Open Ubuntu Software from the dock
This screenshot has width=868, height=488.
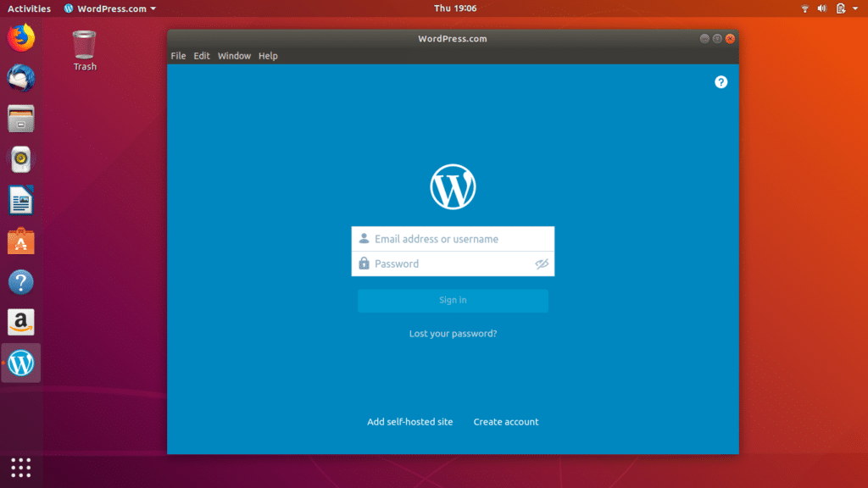(20, 241)
